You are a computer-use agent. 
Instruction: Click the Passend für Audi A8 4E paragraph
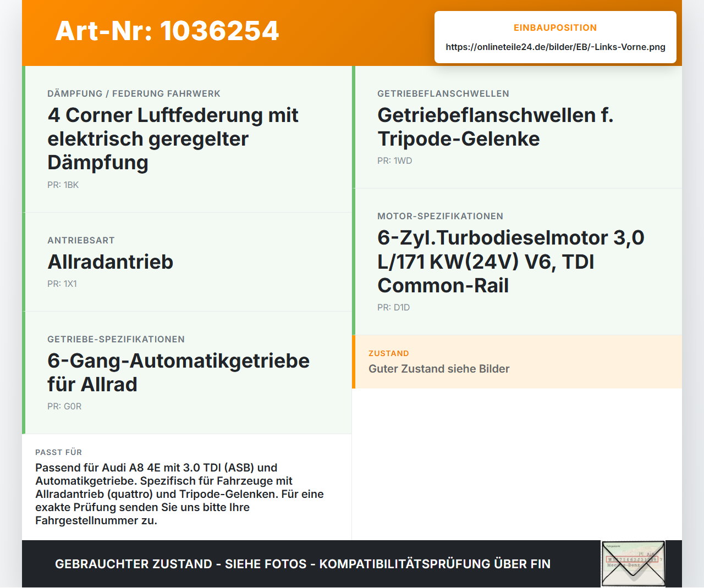(180, 494)
